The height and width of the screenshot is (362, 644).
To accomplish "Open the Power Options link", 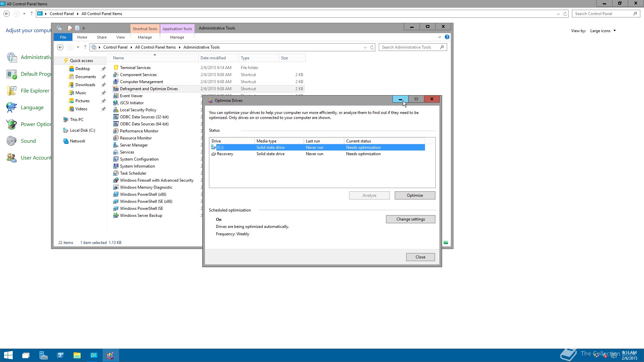I will click(x=36, y=124).
